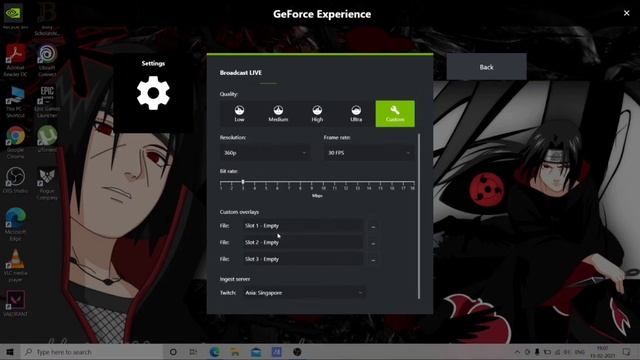Open Rogue Company desktop icon
Image resolution: width=640 pixels, height=360 pixels.
click(47, 183)
